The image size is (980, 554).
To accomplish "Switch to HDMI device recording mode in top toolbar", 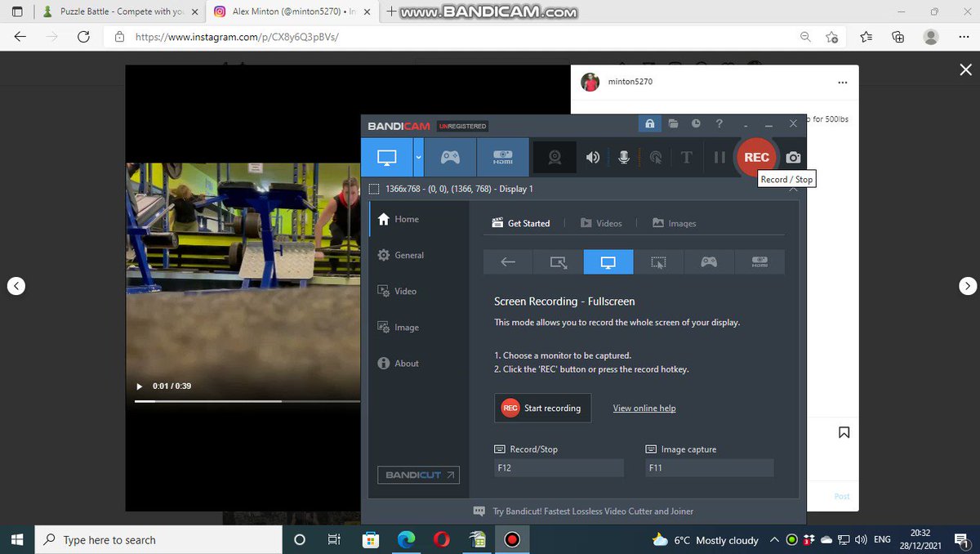I will (x=502, y=157).
